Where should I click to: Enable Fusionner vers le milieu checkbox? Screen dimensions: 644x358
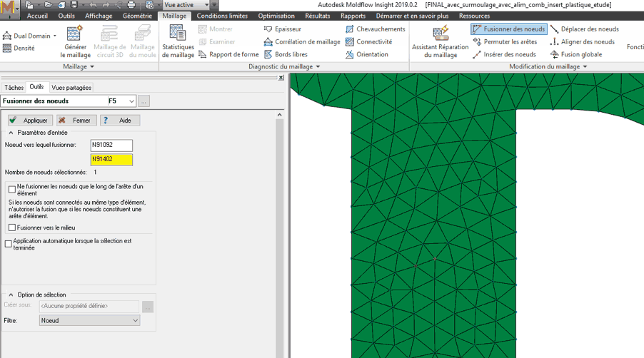pos(12,227)
